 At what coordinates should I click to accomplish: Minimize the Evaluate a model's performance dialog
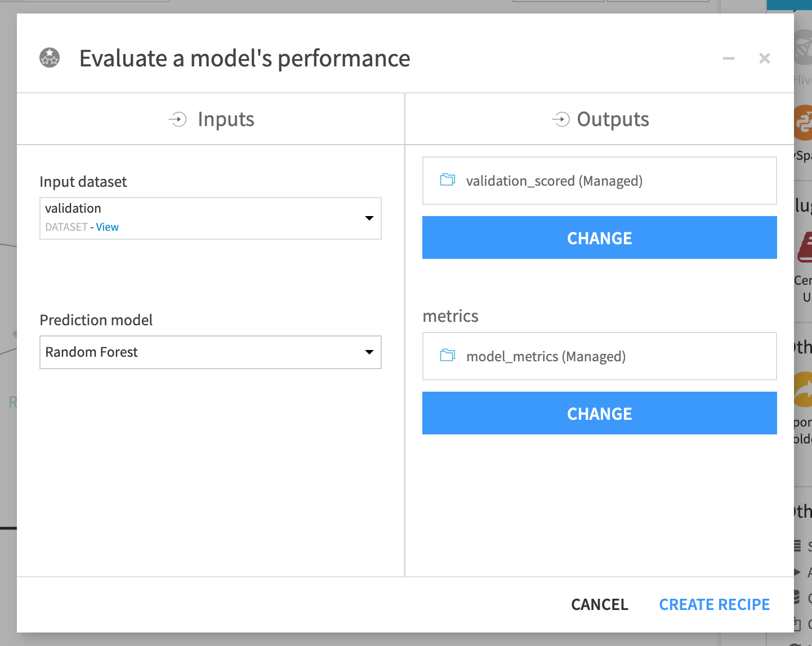[729, 59]
